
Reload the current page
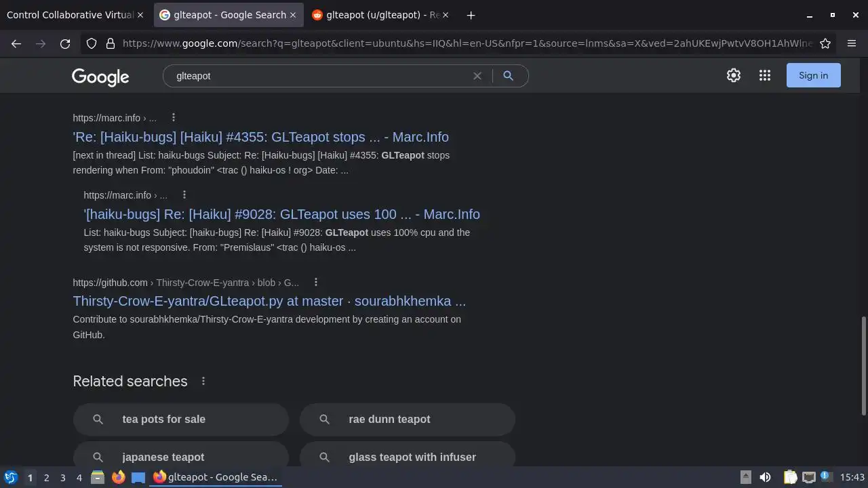pyautogui.click(x=65, y=43)
